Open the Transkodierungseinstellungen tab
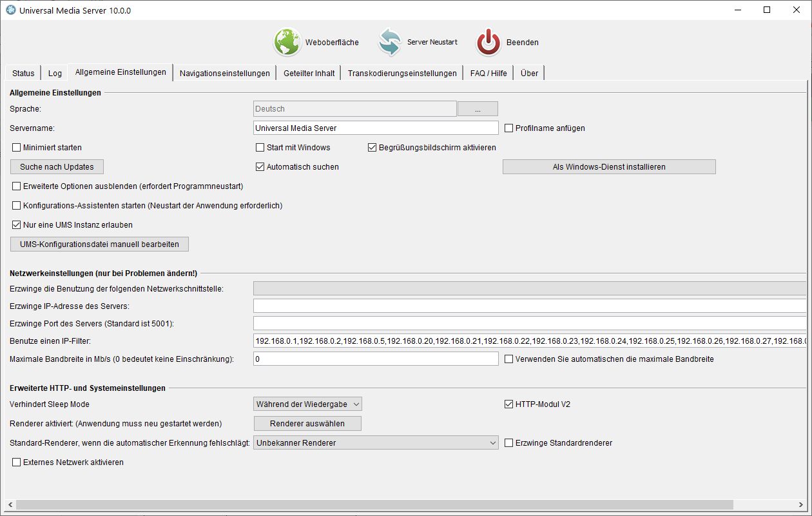The width and height of the screenshot is (812, 516). 402,73
